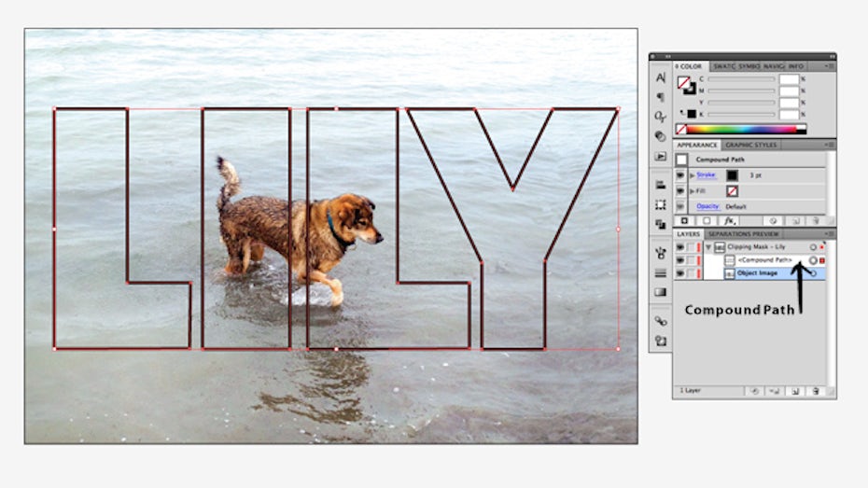Open the OpenType panel icon
Image resolution: width=868 pixels, height=488 pixels.
[x=661, y=117]
